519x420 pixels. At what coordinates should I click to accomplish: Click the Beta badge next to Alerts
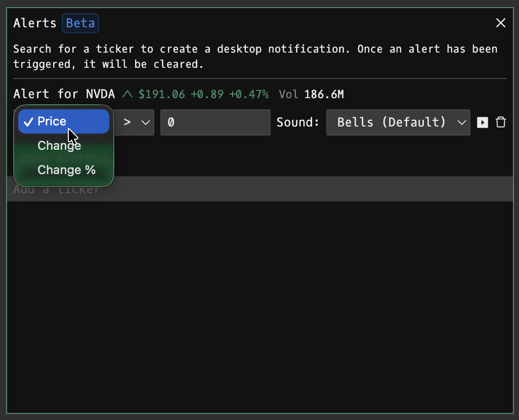(80, 23)
